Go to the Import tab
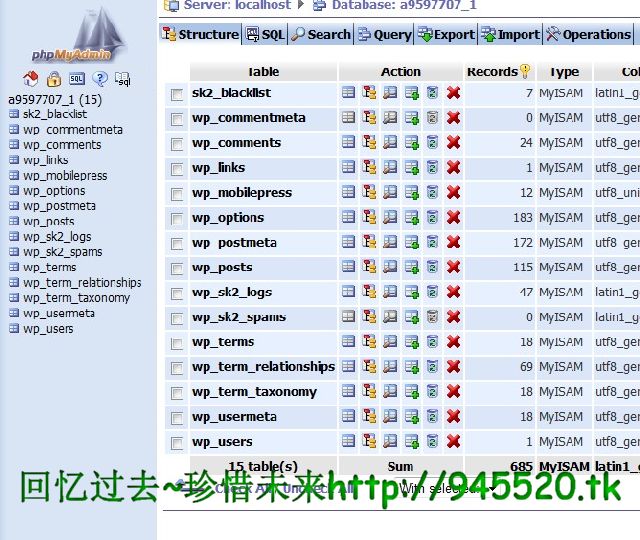This screenshot has height=540, width=640. 510,34
